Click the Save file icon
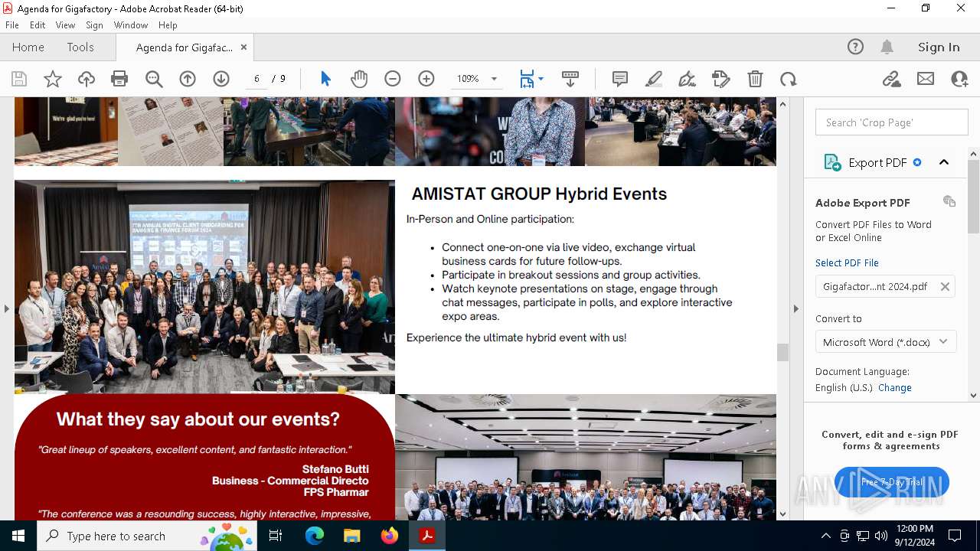980x551 pixels. (x=19, y=79)
